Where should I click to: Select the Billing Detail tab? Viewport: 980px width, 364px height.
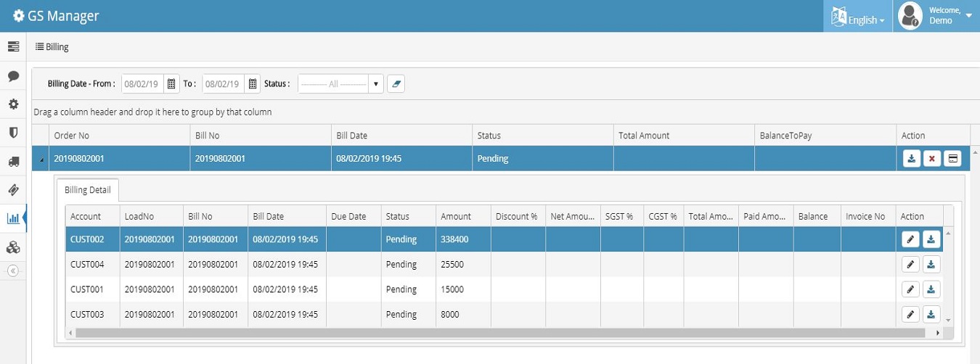[88, 190]
